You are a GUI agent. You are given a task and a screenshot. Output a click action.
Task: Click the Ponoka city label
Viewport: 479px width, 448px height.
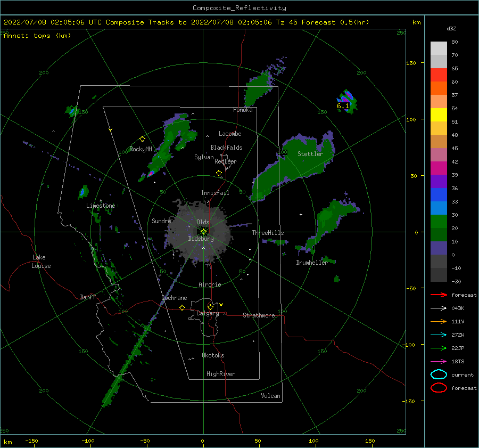(243, 110)
